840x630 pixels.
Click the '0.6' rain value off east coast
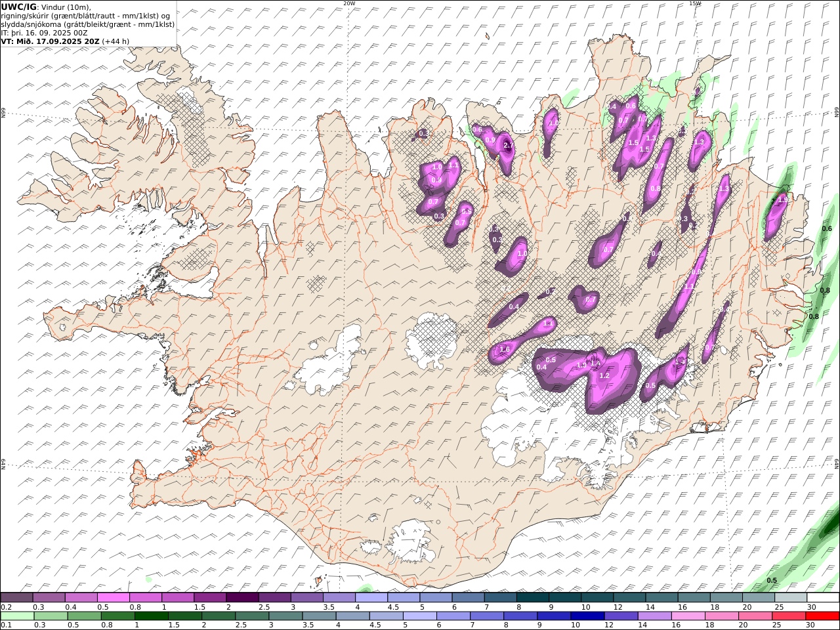827,228
